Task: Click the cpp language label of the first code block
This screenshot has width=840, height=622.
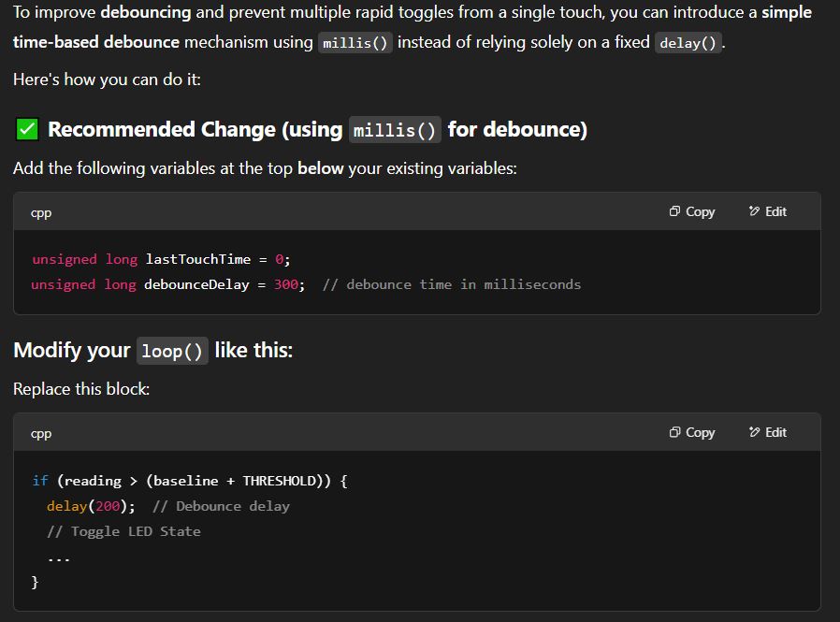Action: pos(41,212)
